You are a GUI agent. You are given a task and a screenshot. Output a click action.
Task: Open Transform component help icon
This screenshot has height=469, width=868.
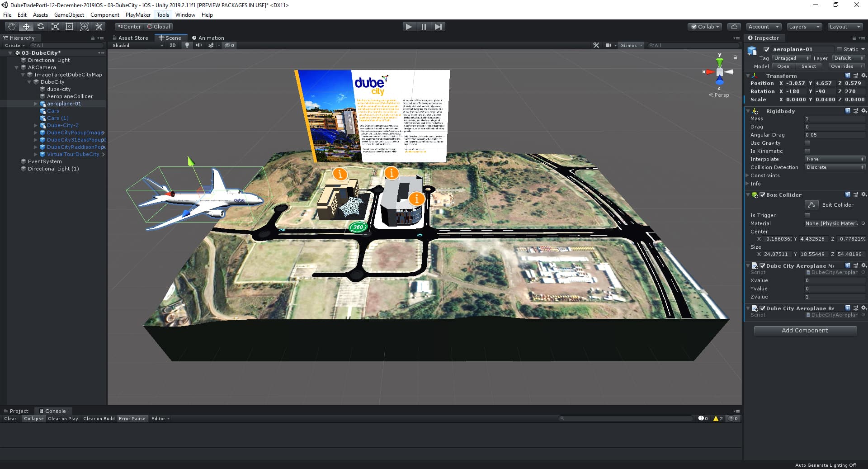848,76
